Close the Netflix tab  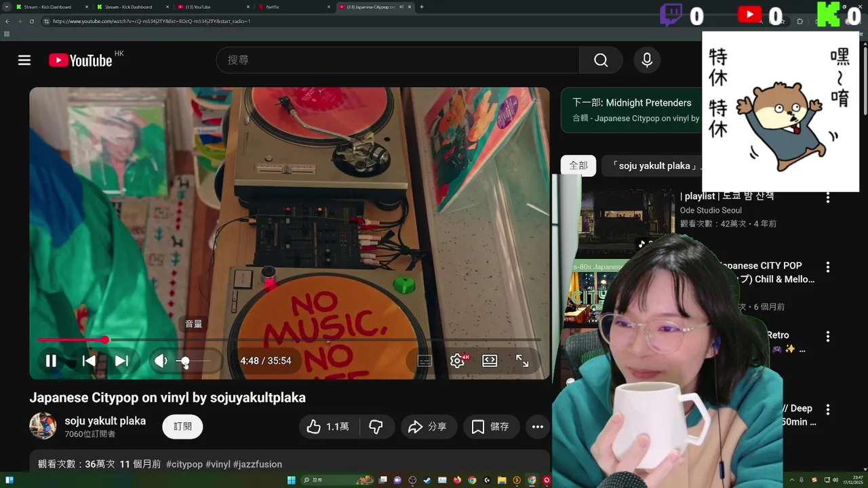click(x=329, y=7)
